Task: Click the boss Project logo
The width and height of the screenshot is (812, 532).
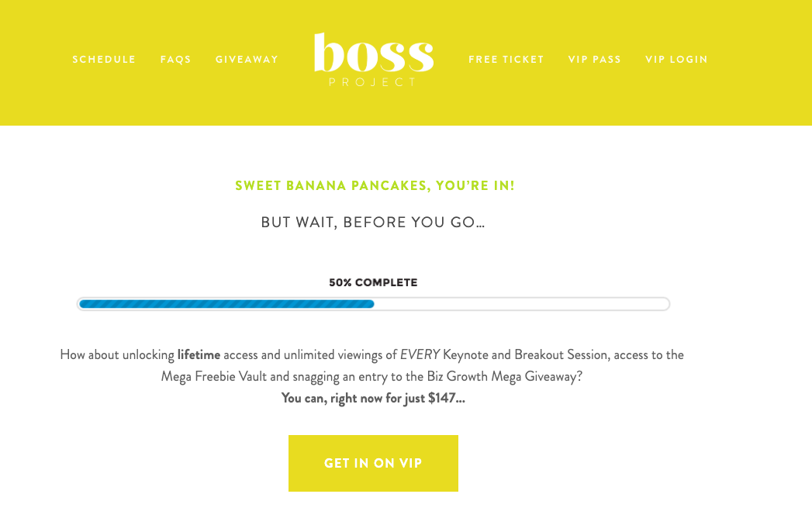Action: click(x=373, y=60)
